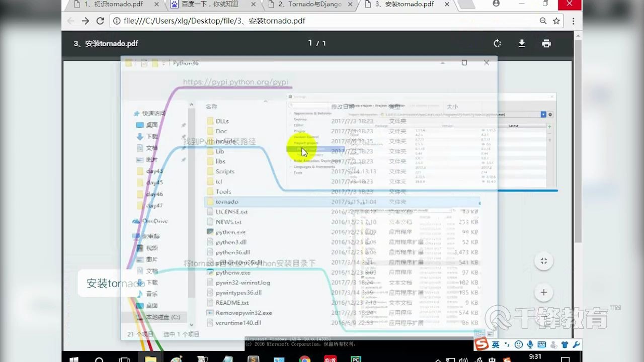Select the libs folder row
This screenshot has height=362, width=644.
click(342, 161)
